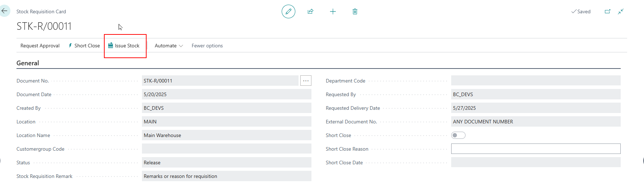Image resolution: width=644 pixels, height=193 pixels.
Task: Click the External Document No. field
Action: pyautogui.click(x=535, y=122)
